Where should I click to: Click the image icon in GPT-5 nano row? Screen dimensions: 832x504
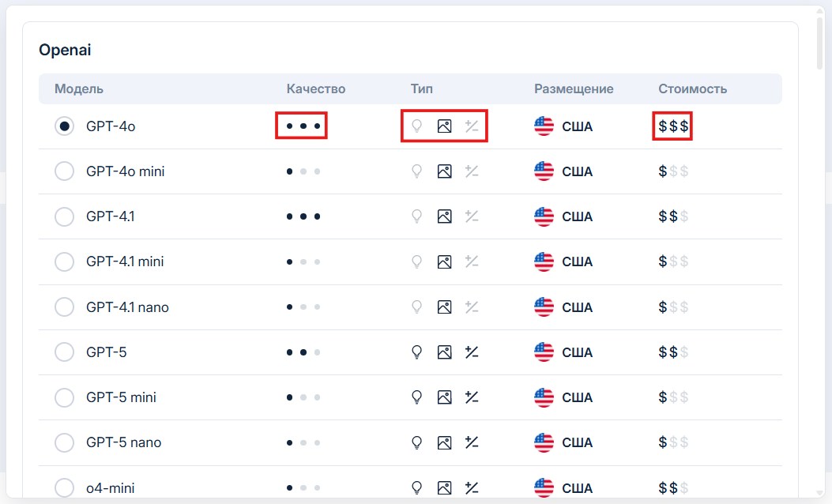(444, 442)
